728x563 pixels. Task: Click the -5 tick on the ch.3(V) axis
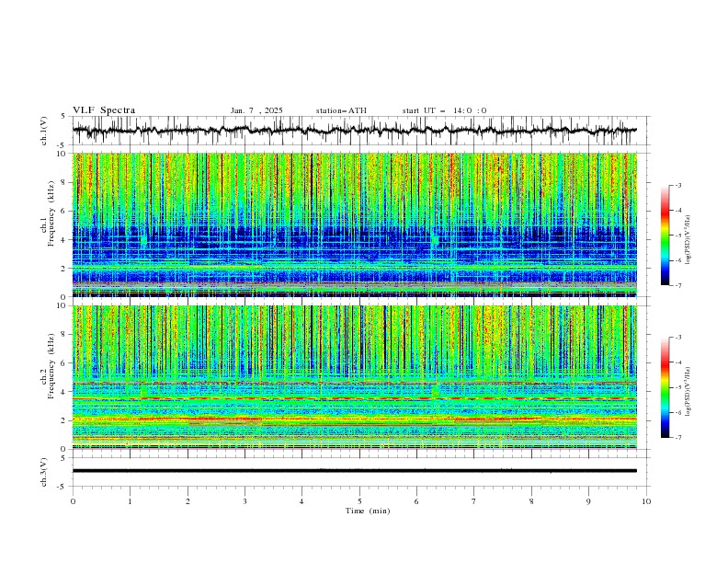62,487
